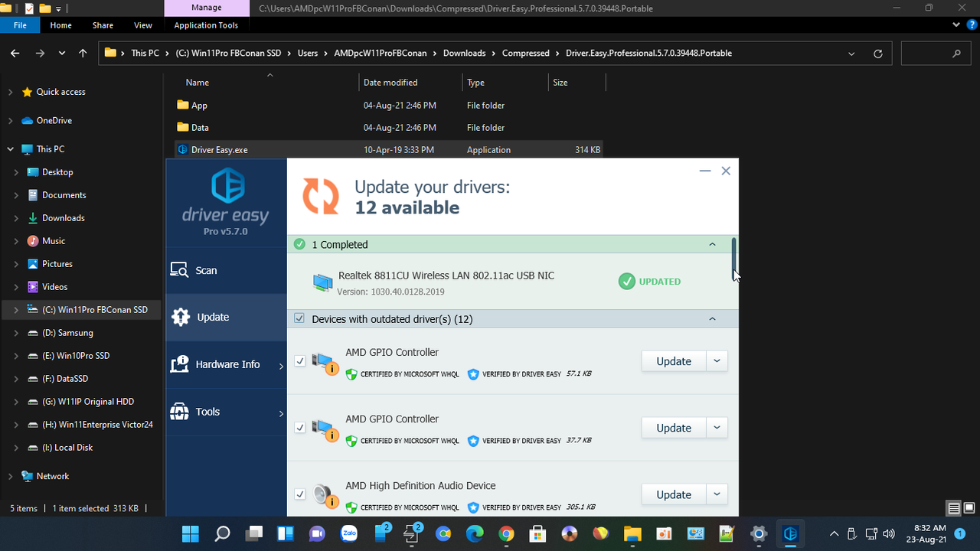Go up one folder level in Explorer
The image size is (980, 551).
tap(83, 54)
